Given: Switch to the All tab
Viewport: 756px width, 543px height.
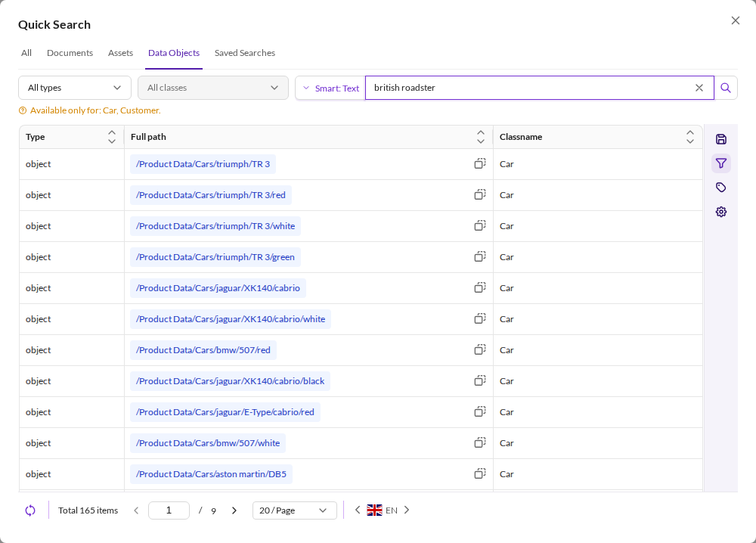Looking at the screenshot, I should click(x=26, y=53).
